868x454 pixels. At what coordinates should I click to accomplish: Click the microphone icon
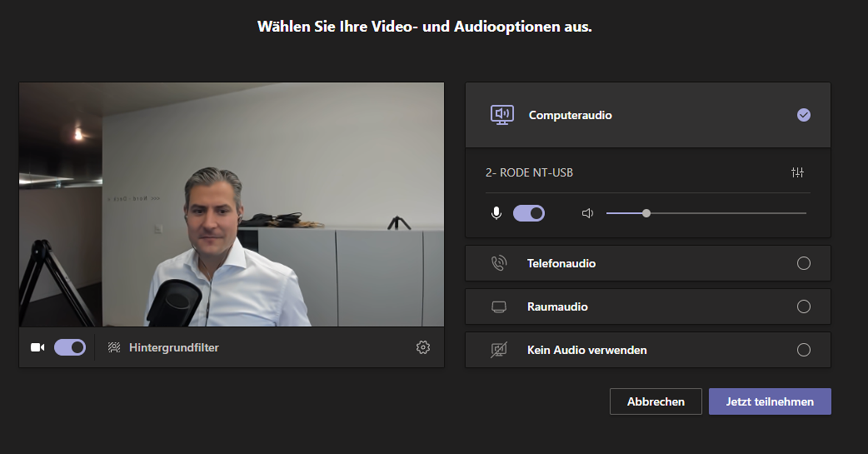[x=496, y=213]
